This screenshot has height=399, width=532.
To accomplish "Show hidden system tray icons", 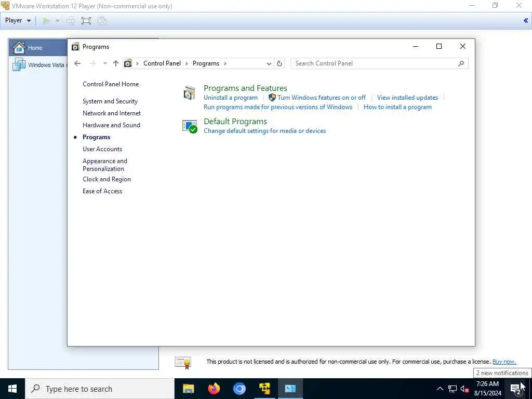I will (x=440, y=389).
